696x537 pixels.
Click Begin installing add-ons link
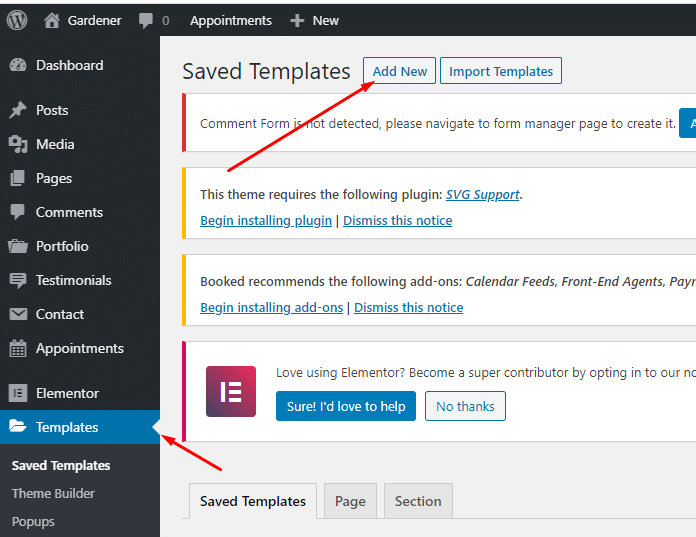click(272, 308)
